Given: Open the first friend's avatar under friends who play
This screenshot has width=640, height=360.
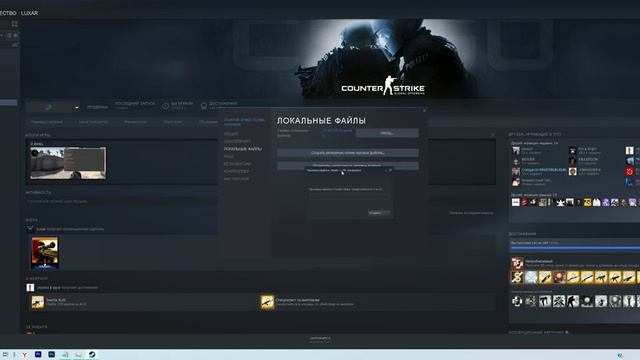Looking at the screenshot, I should [516, 151].
